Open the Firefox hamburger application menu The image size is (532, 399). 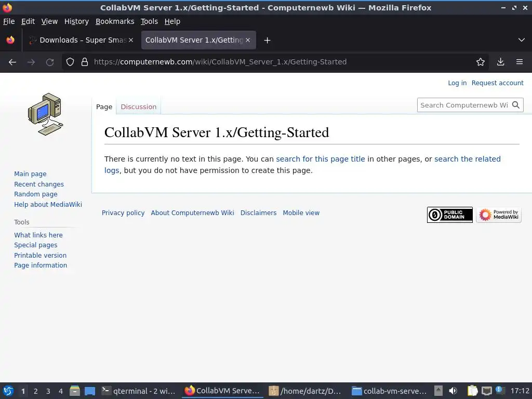click(x=520, y=62)
